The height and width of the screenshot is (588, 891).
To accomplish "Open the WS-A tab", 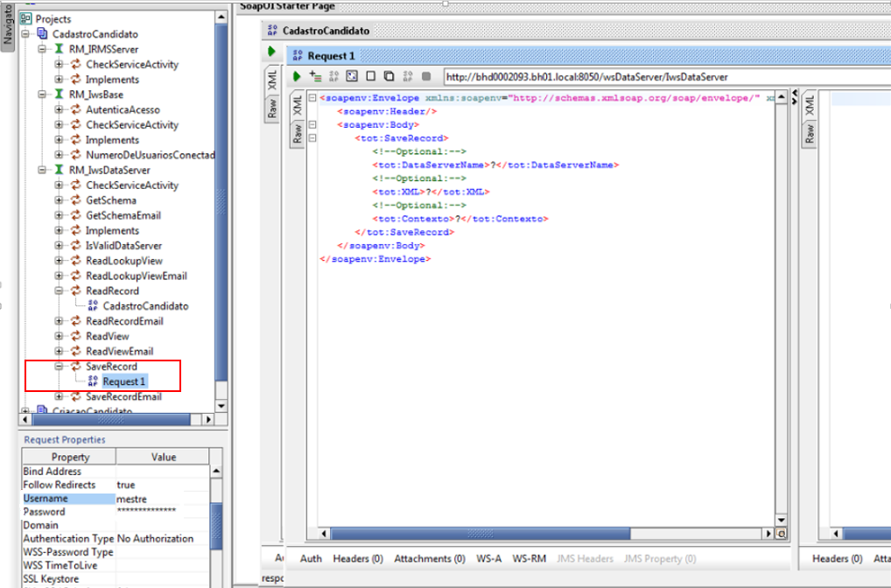I will [x=488, y=558].
